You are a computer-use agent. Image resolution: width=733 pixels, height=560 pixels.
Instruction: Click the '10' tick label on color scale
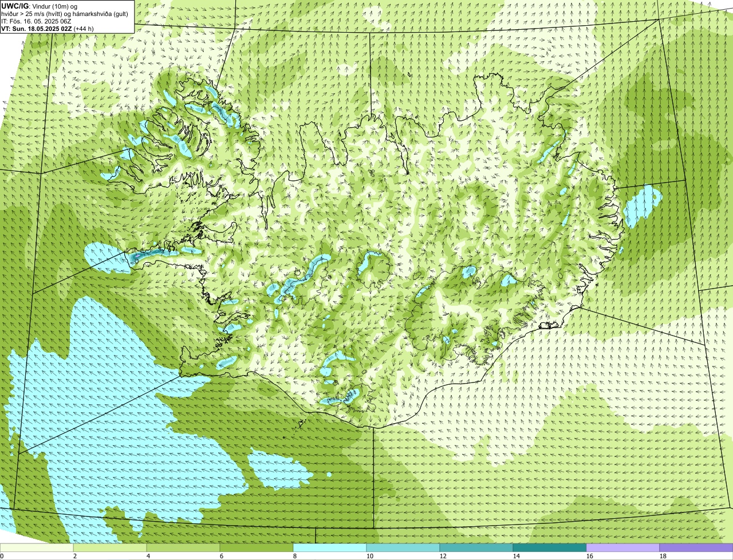click(370, 556)
